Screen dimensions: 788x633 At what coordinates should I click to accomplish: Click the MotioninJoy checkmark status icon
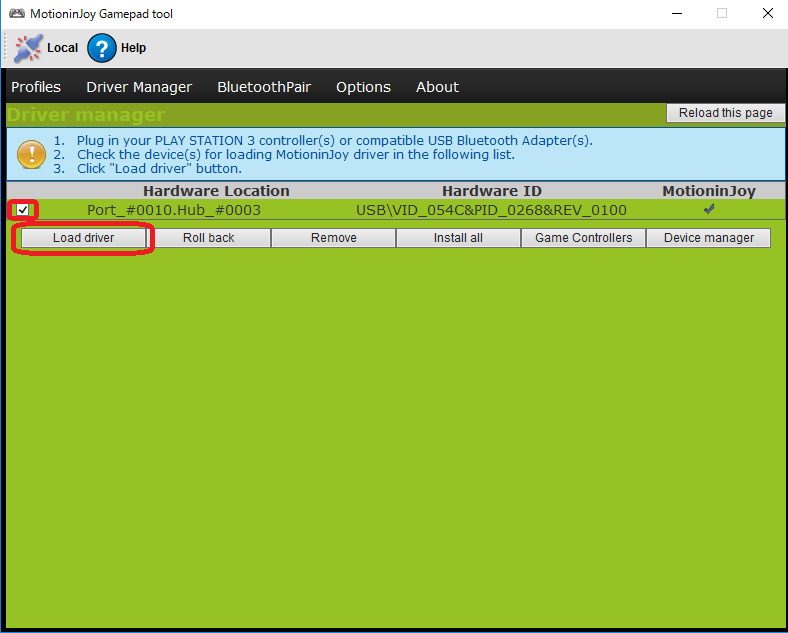pyautogui.click(x=709, y=209)
